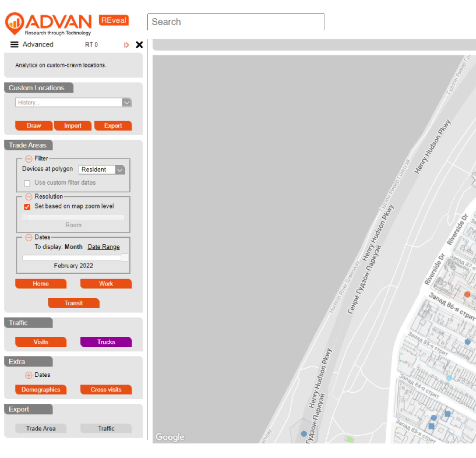Export Trade Area data
The height and width of the screenshot is (458, 476).
(41, 428)
